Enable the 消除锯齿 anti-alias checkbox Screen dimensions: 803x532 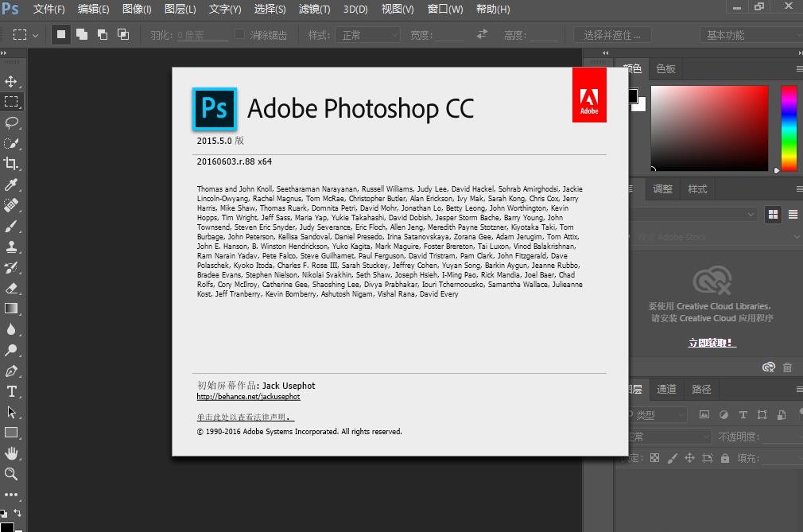(239, 34)
